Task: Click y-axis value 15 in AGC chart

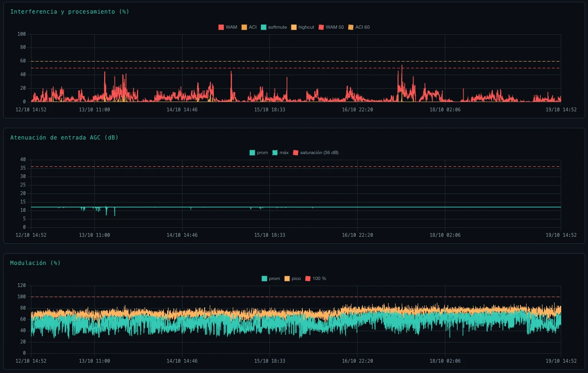Action: point(23,202)
